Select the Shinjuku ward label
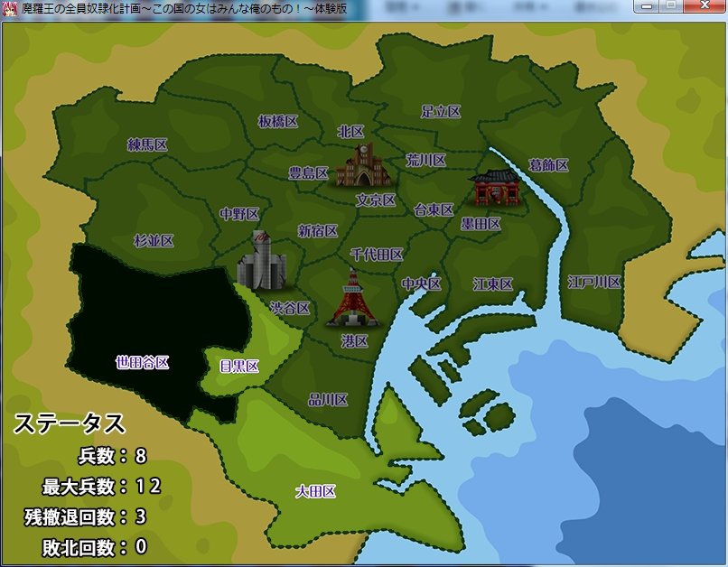The height and width of the screenshot is (567, 728). (x=317, y=230)
